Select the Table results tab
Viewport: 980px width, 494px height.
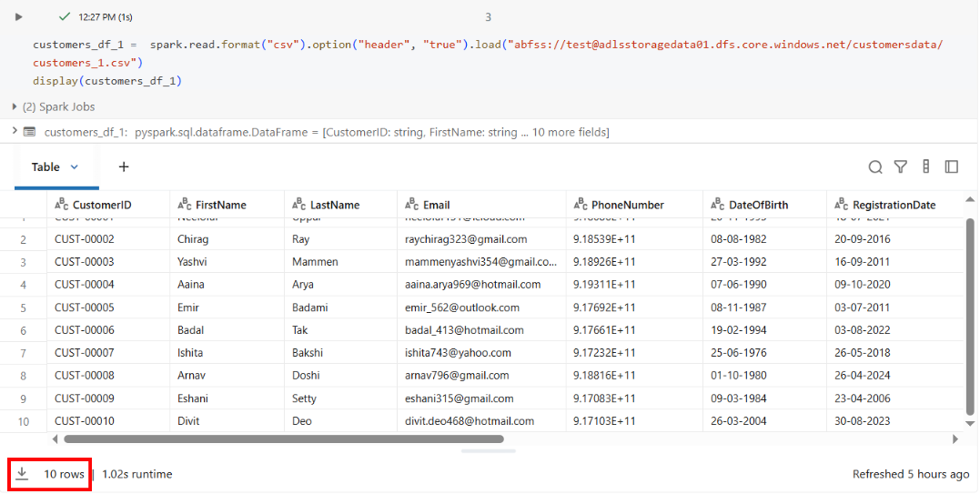click(45, 167)
